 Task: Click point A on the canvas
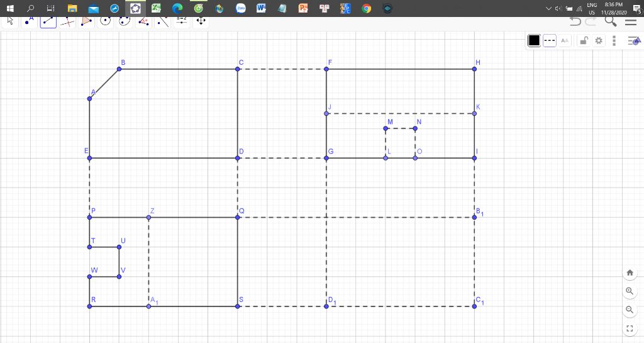pyautogui.click(x=89, y=99)
